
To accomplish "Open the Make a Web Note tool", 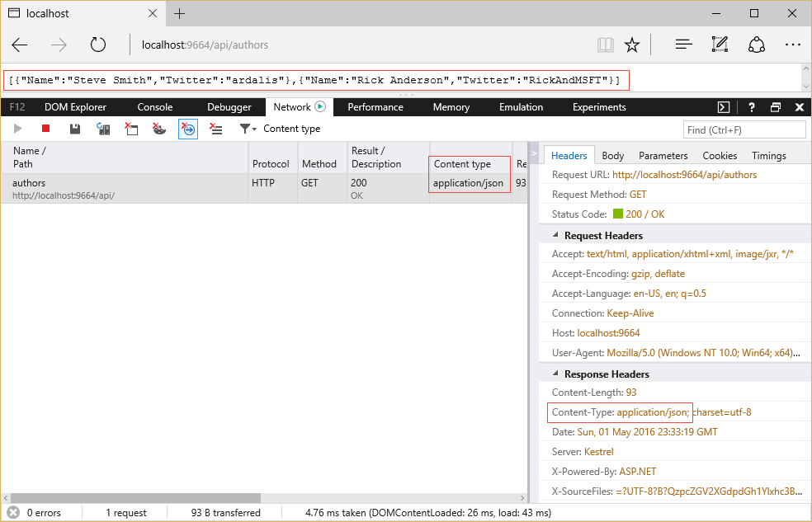I will [x=720, y=45].
